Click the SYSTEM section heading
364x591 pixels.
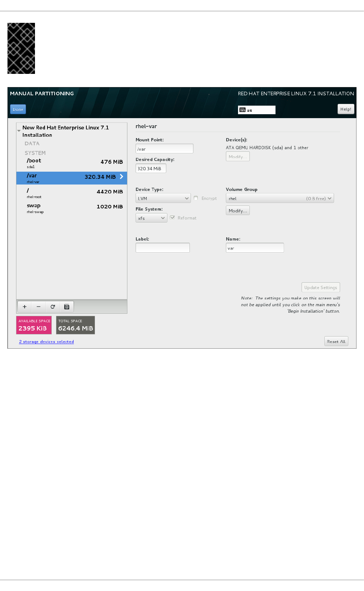click(x=35, y=153)
